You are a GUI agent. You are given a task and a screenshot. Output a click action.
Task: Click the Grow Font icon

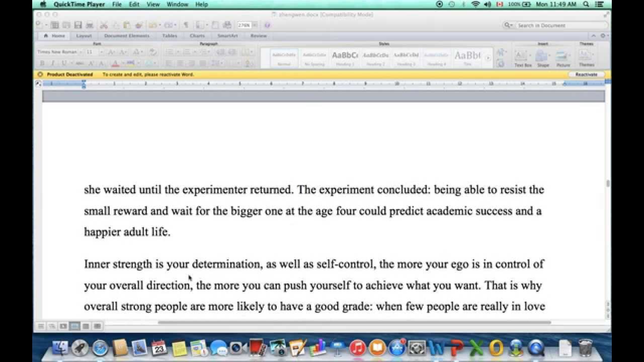[x=111, y=52]
